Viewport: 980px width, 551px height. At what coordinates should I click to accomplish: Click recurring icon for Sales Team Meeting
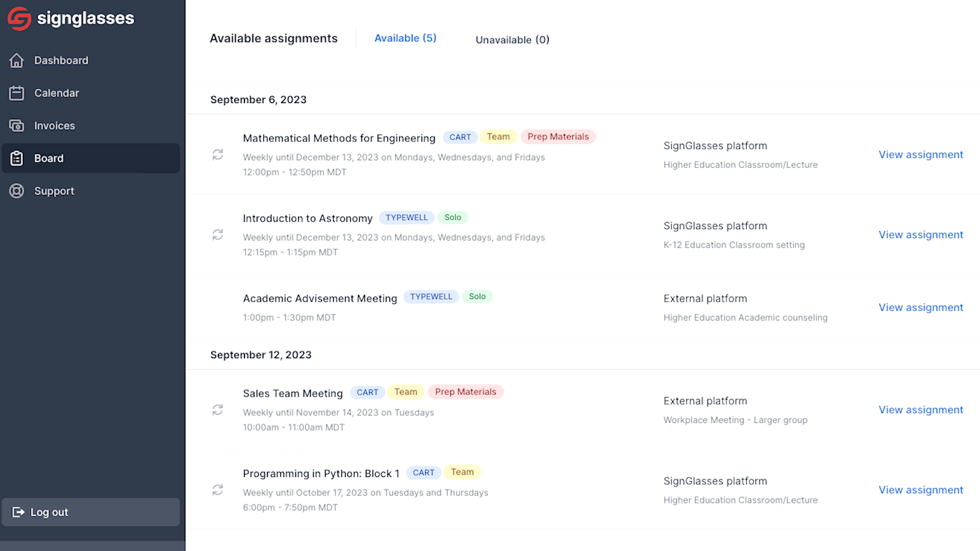tap(217, 410)
